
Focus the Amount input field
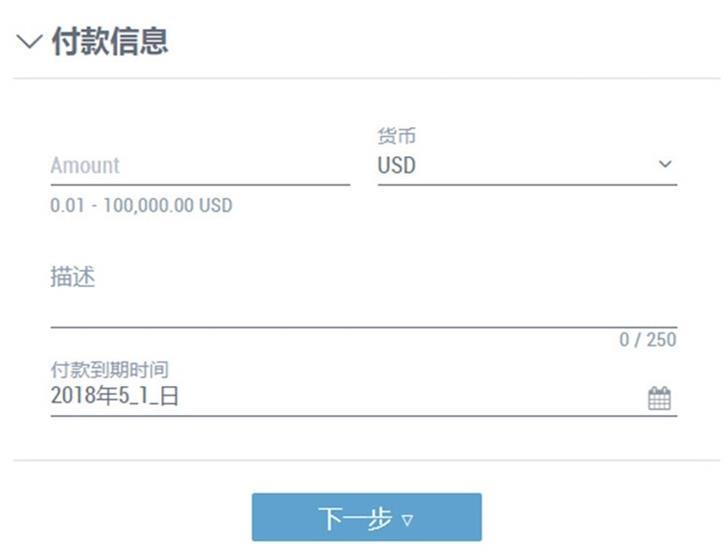[x=200, y=166]
